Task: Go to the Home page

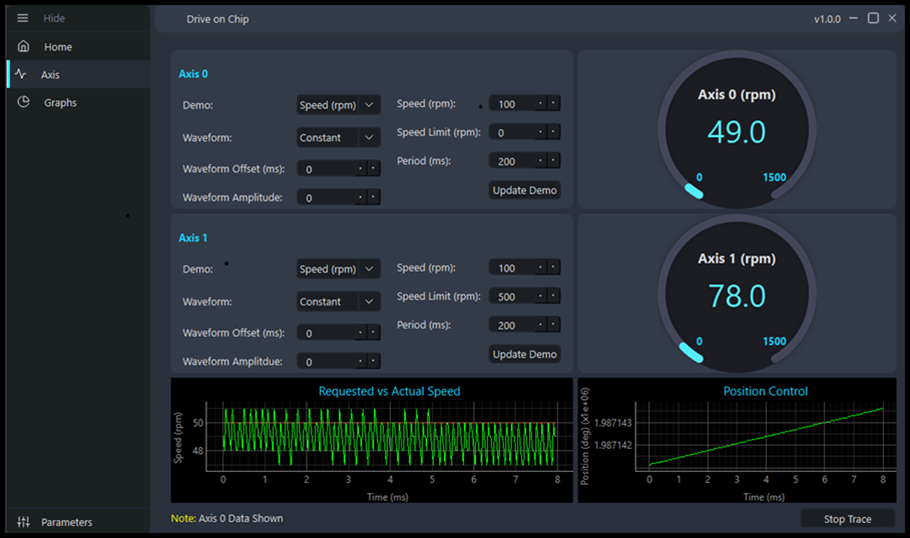Action: (58, 47)
